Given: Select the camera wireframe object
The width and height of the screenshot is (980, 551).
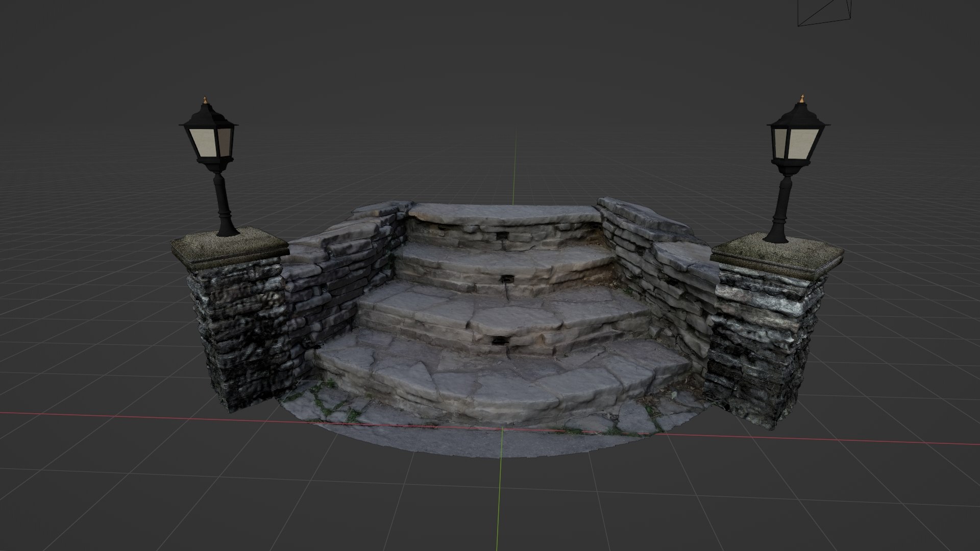Looking at the screenshot, I should pos(825,12).
